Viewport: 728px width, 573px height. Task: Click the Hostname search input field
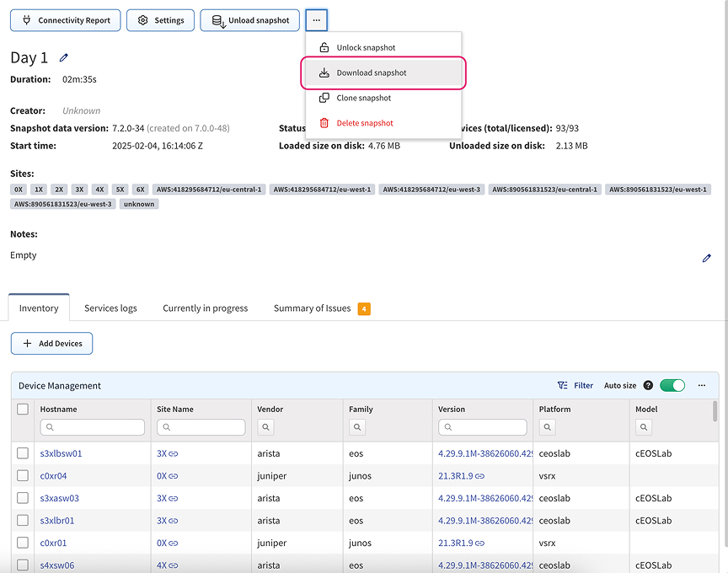(92, 428)
